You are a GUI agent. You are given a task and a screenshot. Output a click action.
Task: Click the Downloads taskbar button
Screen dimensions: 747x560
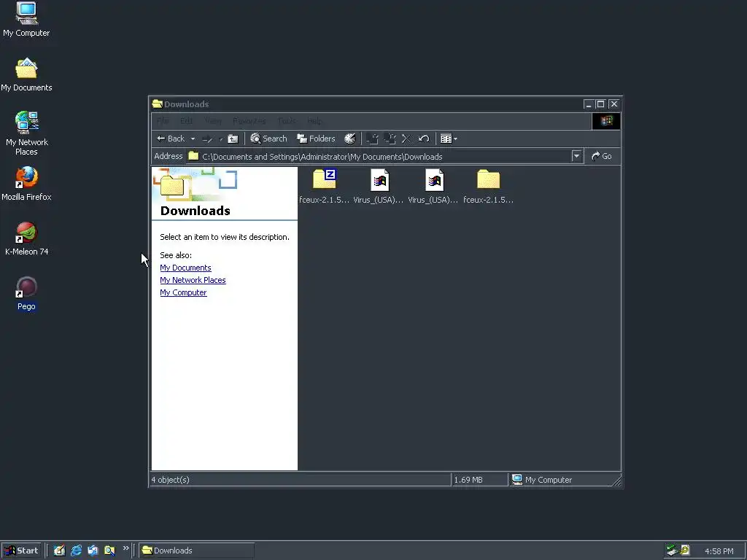tap(197, 551)
